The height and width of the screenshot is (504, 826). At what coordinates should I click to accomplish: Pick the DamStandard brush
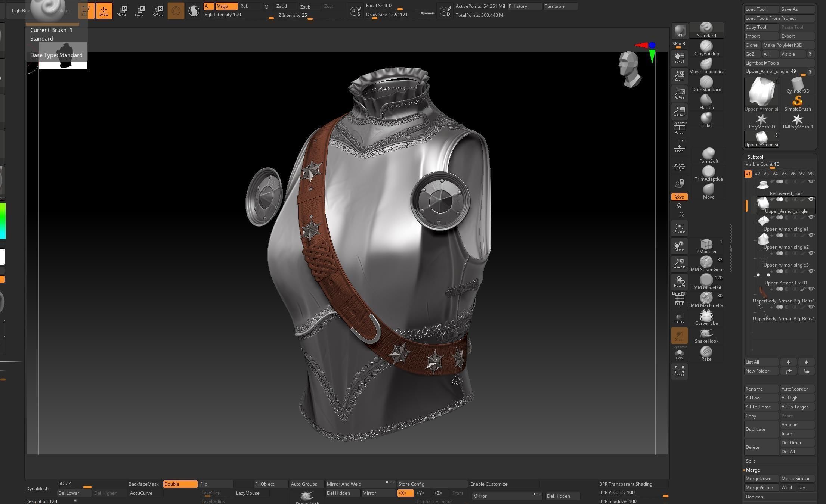coord(706,84)
